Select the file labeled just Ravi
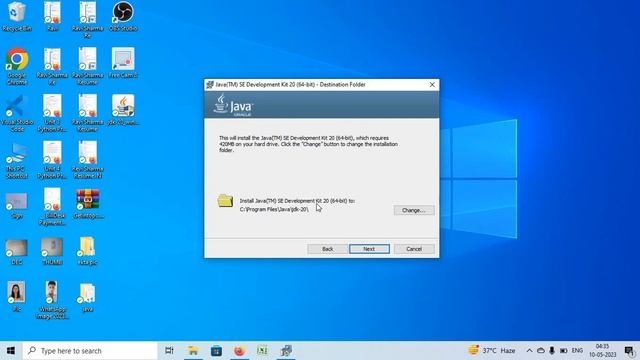Image resolution: width=640 pixels, height=360 pixels. tap(52, 17)
